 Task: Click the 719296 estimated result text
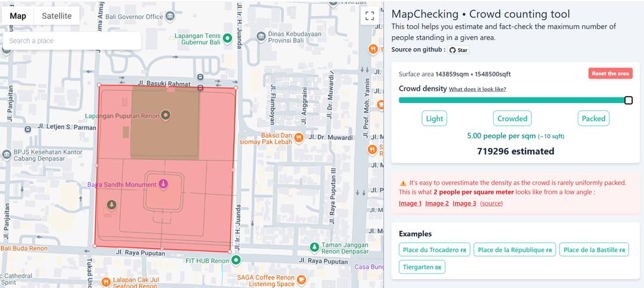click(x=515, y=151)
